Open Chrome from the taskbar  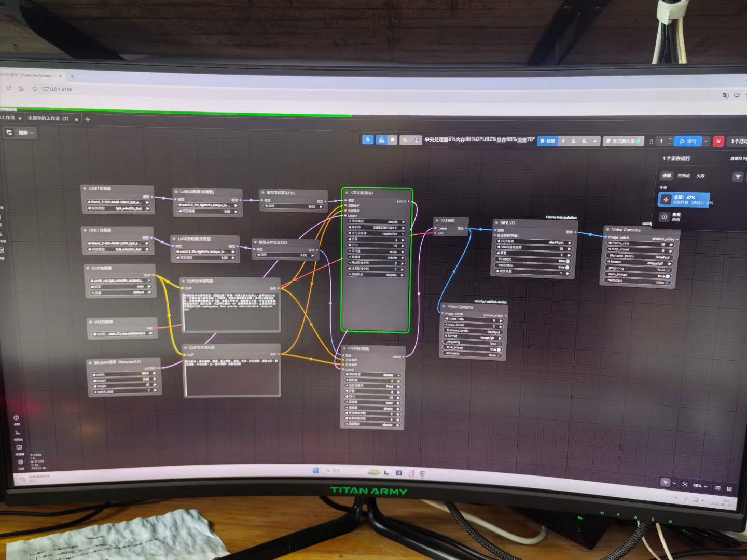tap(423, 474)
